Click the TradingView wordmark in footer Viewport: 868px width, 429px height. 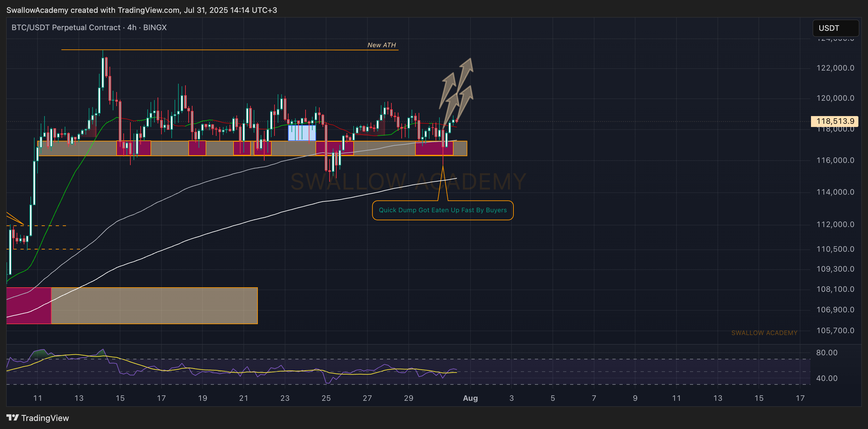45,418
